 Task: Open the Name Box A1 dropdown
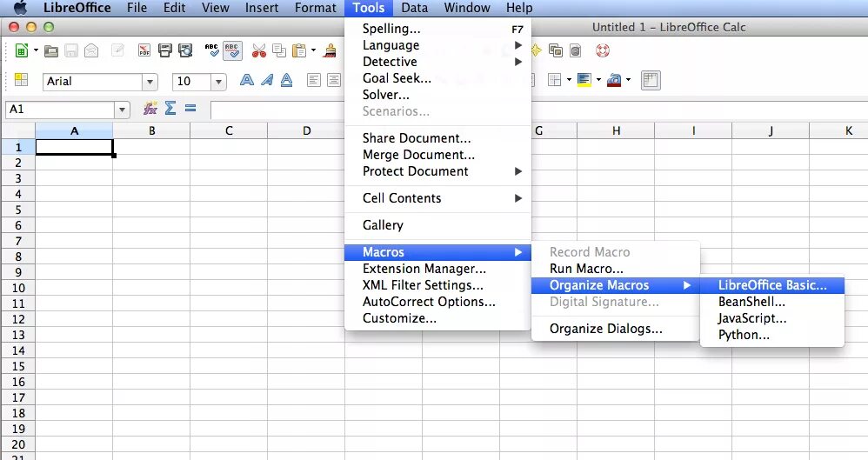(122, 110)
